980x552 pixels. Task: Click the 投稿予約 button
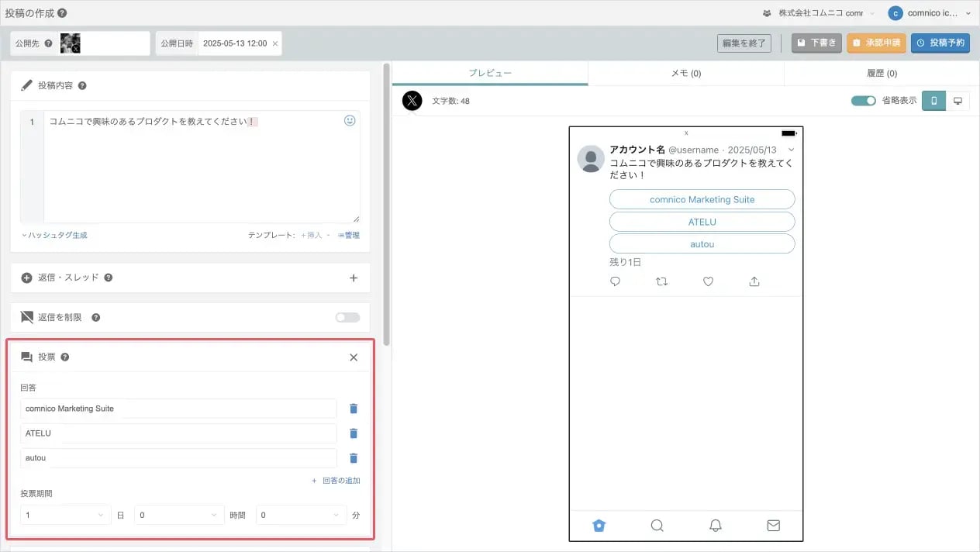[x=940, y=43]
